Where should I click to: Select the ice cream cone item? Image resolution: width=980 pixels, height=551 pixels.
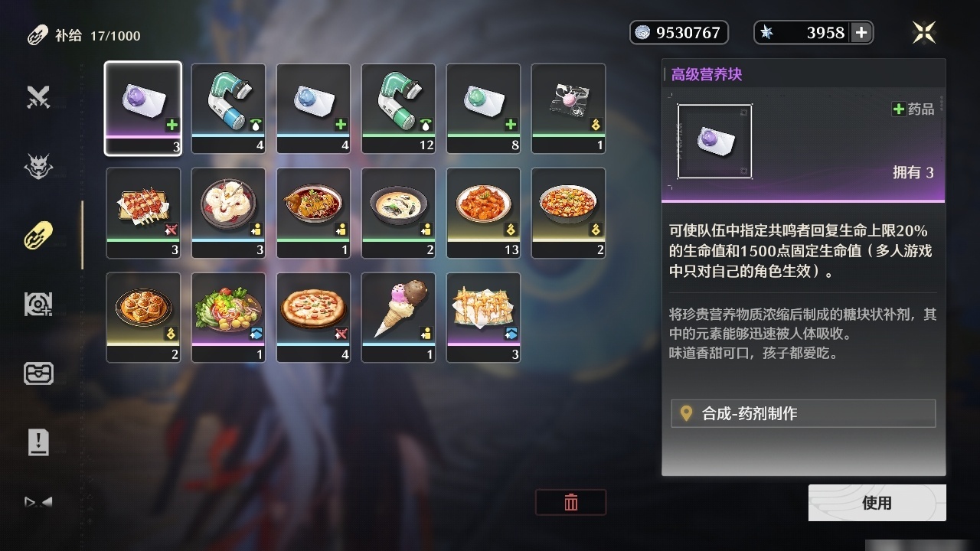click(x=399, y=318)
